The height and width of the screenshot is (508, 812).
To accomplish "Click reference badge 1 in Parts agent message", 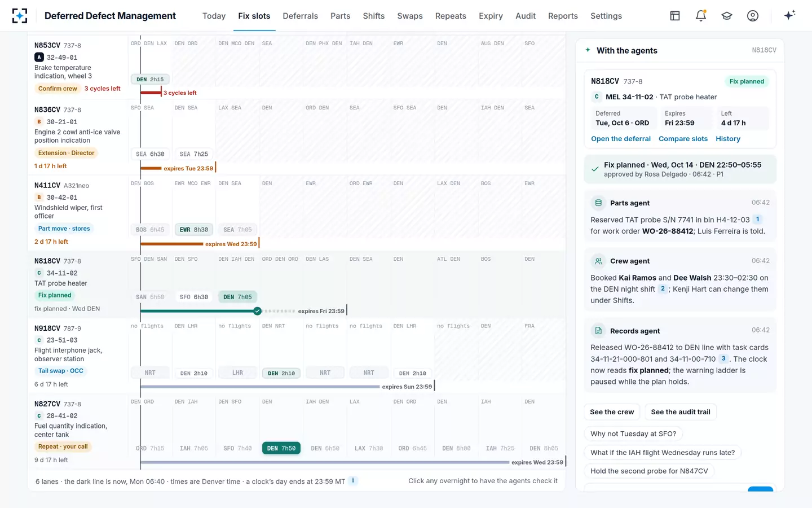I will 757,219.
